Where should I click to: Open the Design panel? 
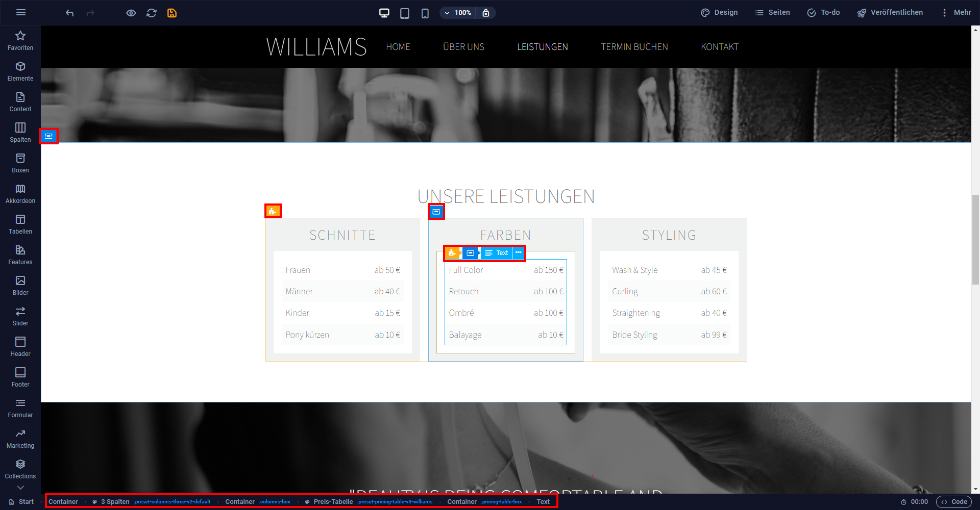719,13
